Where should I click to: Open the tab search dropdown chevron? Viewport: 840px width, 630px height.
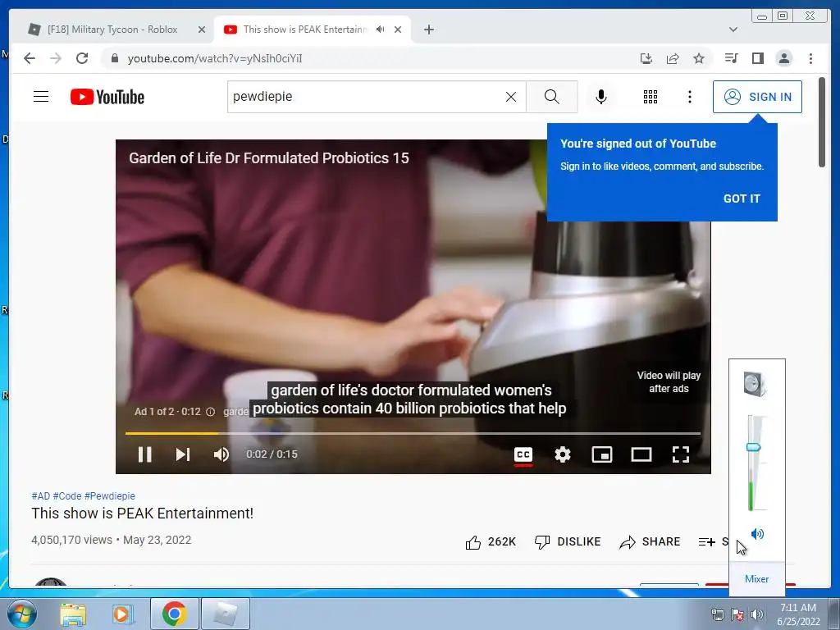(x=733, y=30)
